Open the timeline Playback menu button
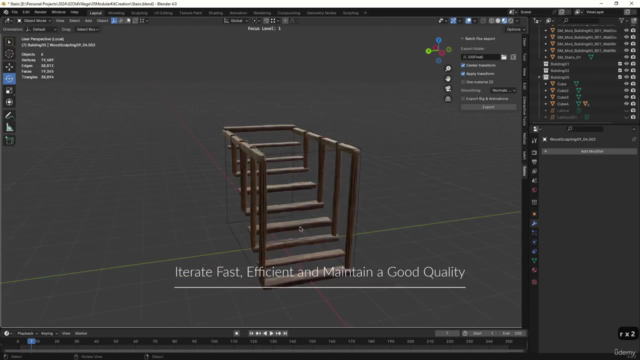This screenshot has width=640, height=360. tap(27, 333)
